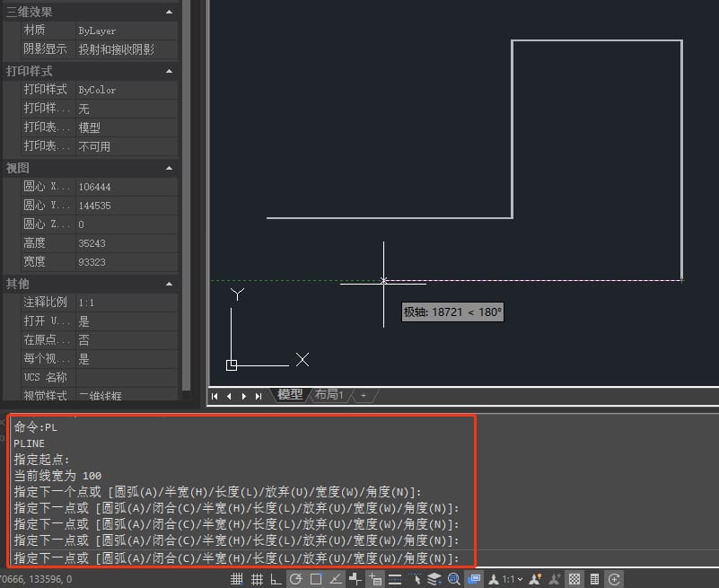Go to next layout tab arrow
This screenshot has height=588, width=719.
tap(244, 396)
